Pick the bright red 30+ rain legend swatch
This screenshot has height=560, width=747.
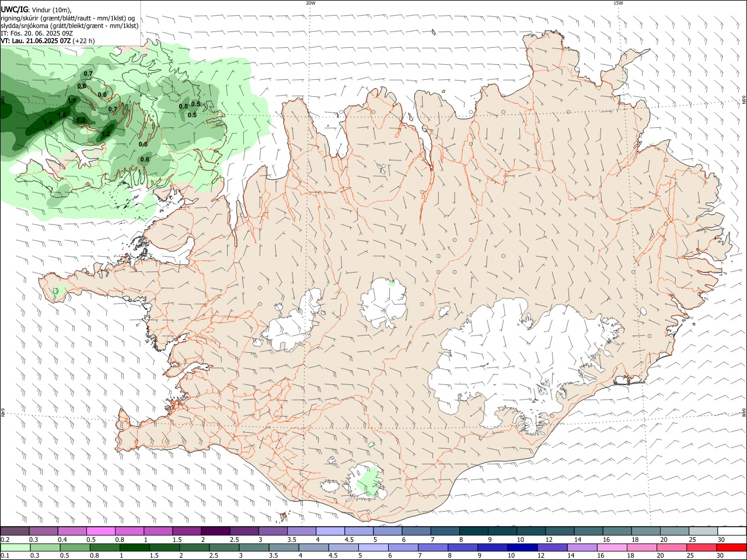[x=731, y=548]
